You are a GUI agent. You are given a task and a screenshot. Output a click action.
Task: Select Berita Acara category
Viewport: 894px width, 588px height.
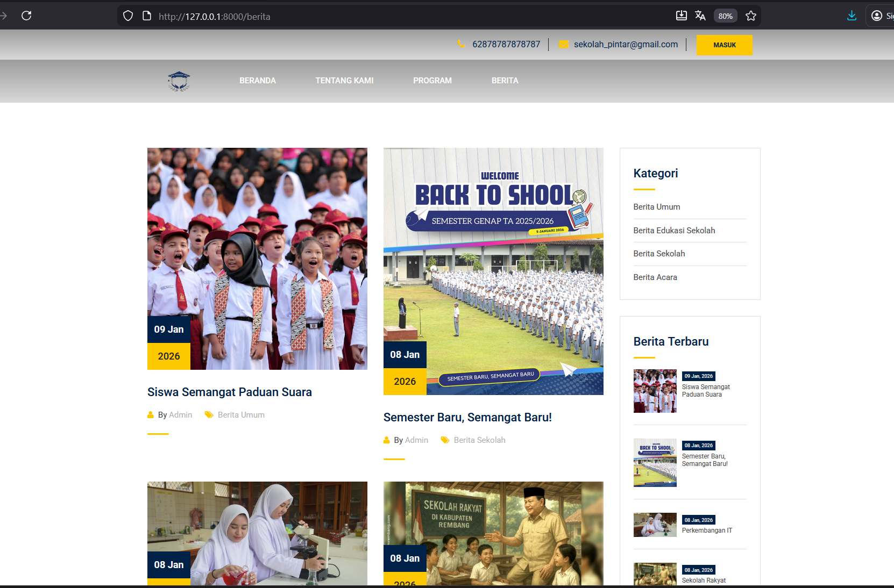(x=655, y=277)
